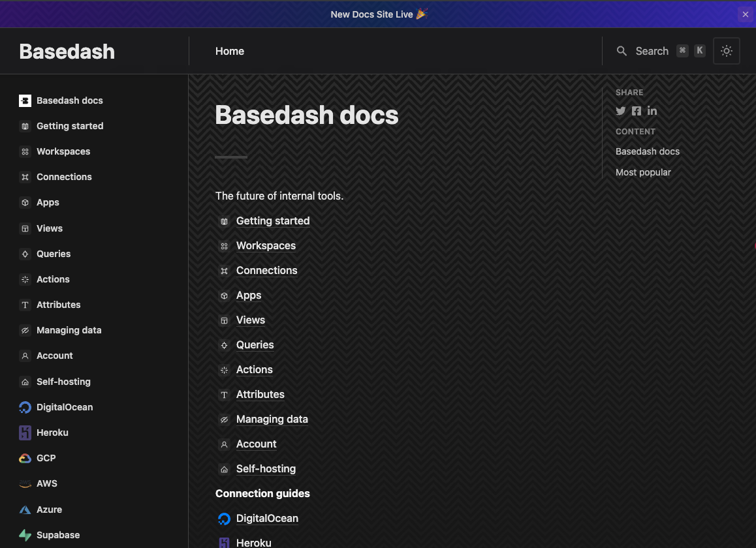The height and width of the screenshot is (548, 756).
Task: Share the page on LinkedIn
Action: (652, 111)
